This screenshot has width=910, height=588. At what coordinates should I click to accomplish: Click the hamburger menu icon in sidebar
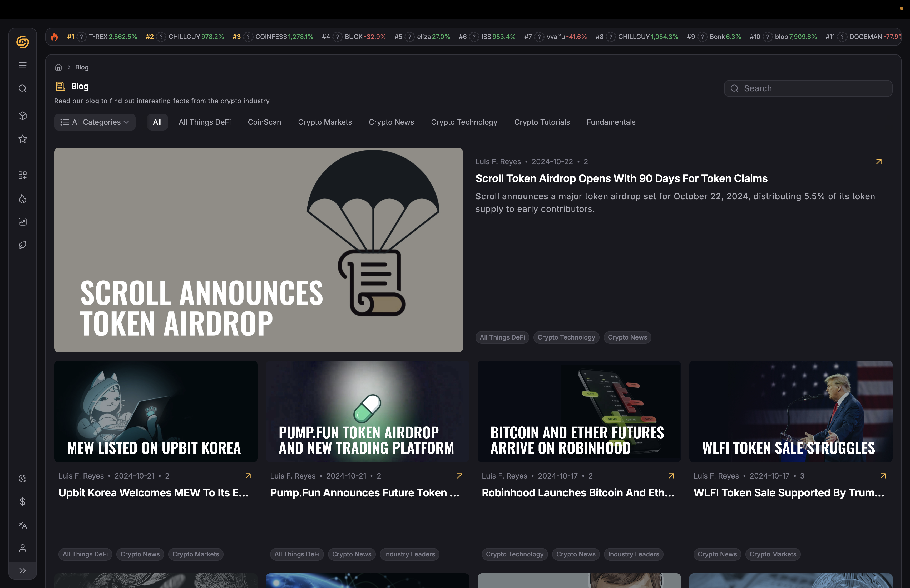(23, 65)
